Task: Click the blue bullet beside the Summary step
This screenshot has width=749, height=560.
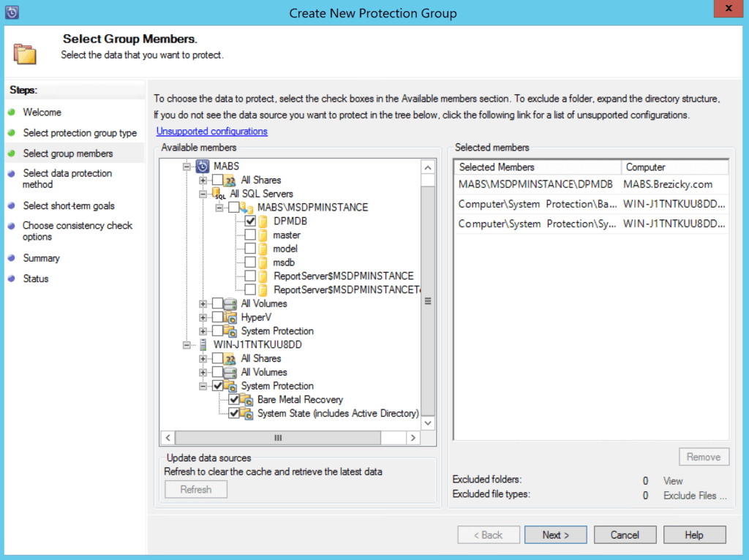Action: click(x=12, y=258)
